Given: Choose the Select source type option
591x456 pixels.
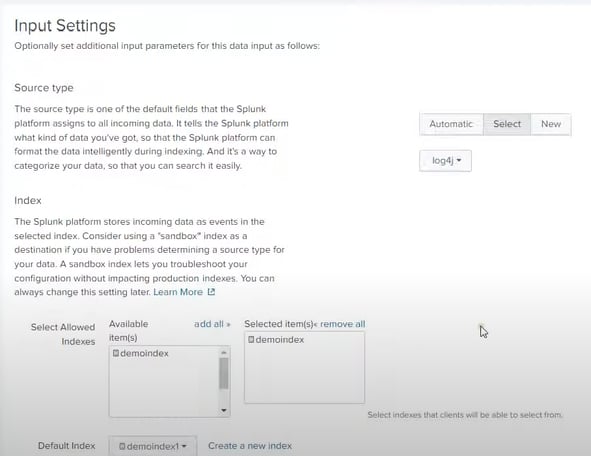Looking at the screenshot, I should (507, 124).
